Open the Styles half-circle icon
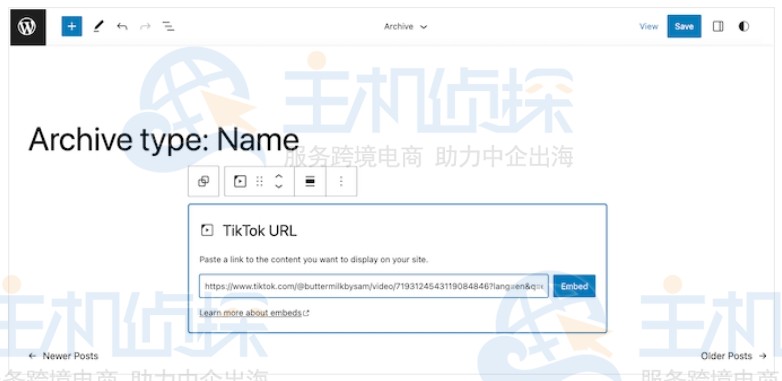The height and width of the screenshot is (381, 782). (x=744, y=26)
